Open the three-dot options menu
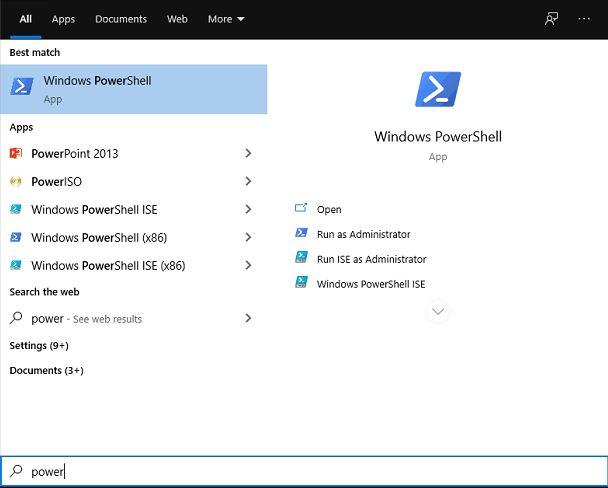This screenshot has width=608, height=488. tap(584, 19)
